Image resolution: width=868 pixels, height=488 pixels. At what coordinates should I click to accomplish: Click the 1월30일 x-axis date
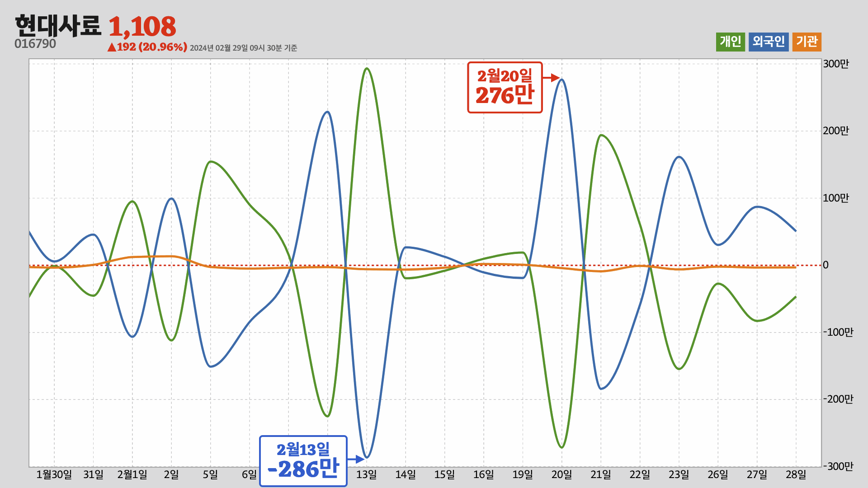pyautogui.click(x=54, y=474)
